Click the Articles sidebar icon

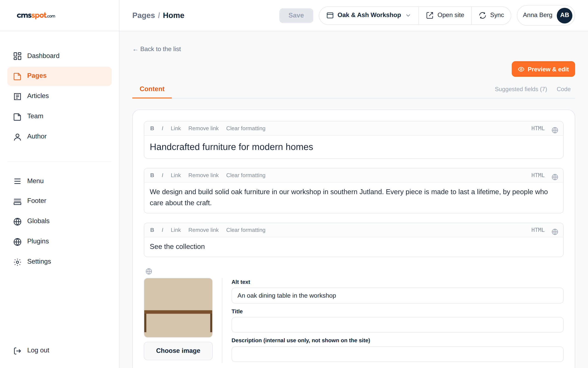17,96
